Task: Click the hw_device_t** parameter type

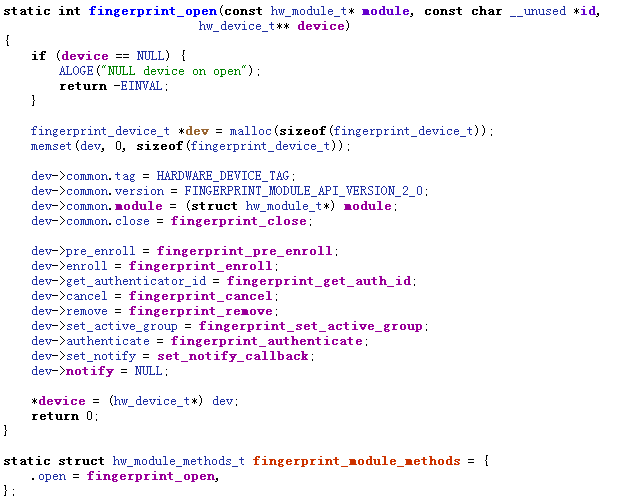Action: [244, 26]
